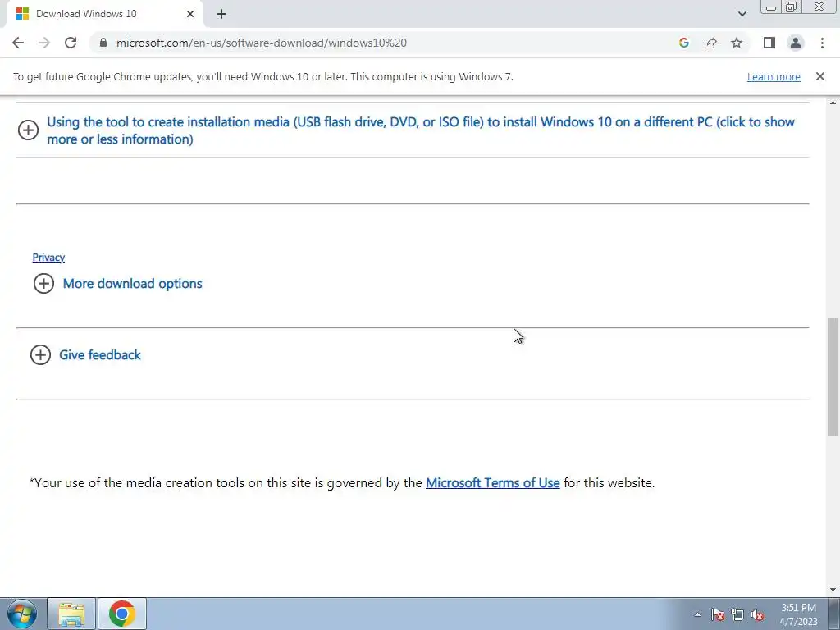The width and height of the screenshot is (840, 630).
Task: Bookmark this page with the star icon
Action: (737, 43)
